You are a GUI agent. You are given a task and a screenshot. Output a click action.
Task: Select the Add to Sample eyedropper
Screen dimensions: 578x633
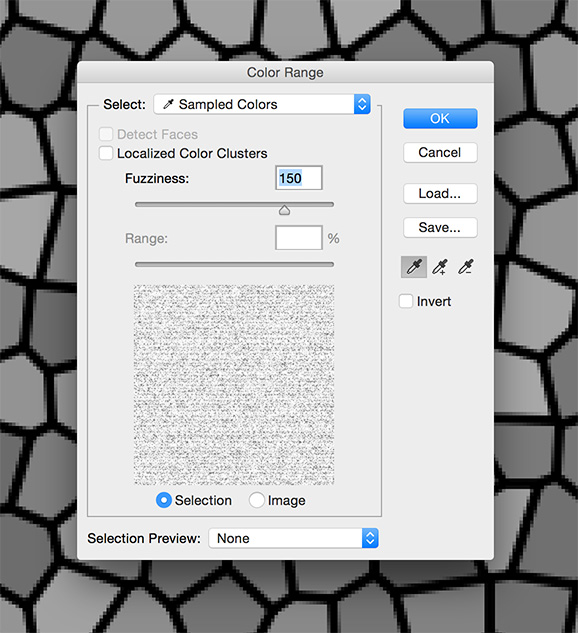[x=440, y=267]
